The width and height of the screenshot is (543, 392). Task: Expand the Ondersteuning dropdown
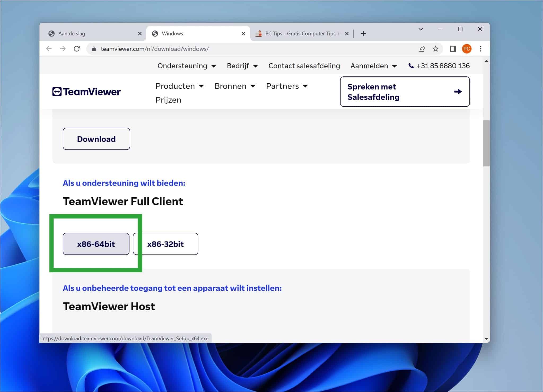click(x=186, y=66)
